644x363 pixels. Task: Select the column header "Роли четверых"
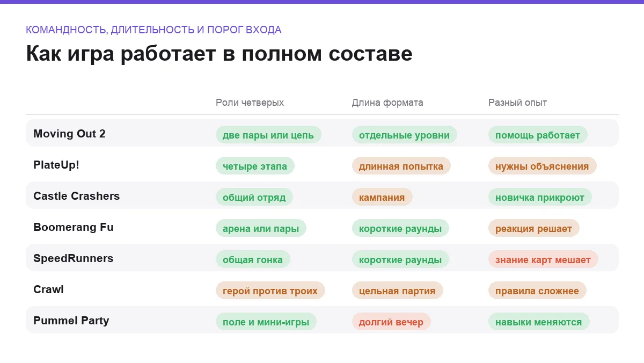(x=250, y=103)
